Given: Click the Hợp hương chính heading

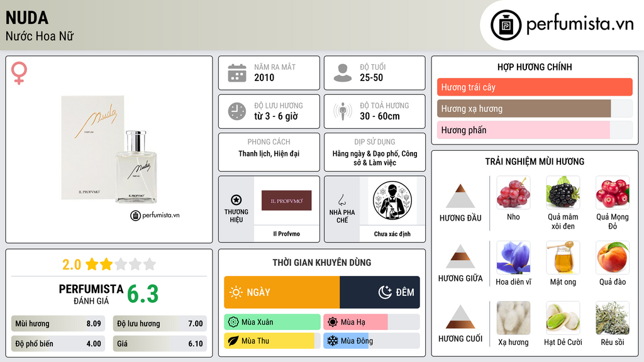Looking at the screenshot, I should [x=535, y=67].
